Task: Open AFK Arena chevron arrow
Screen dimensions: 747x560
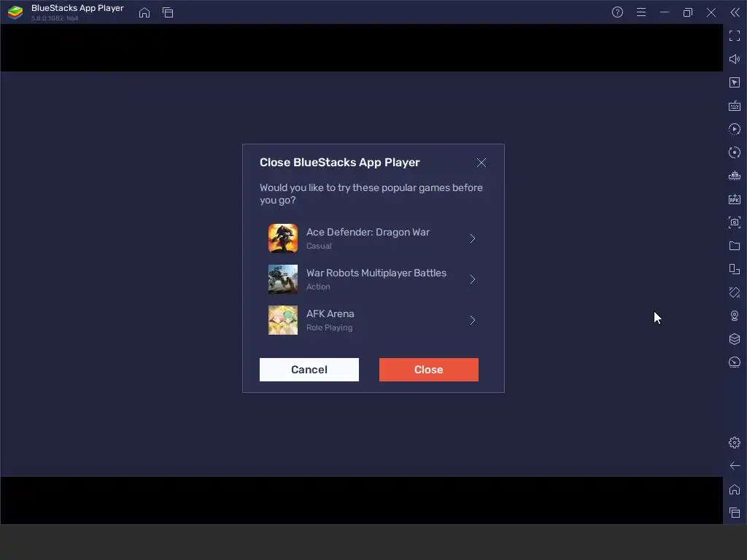Action: (473, 321)
